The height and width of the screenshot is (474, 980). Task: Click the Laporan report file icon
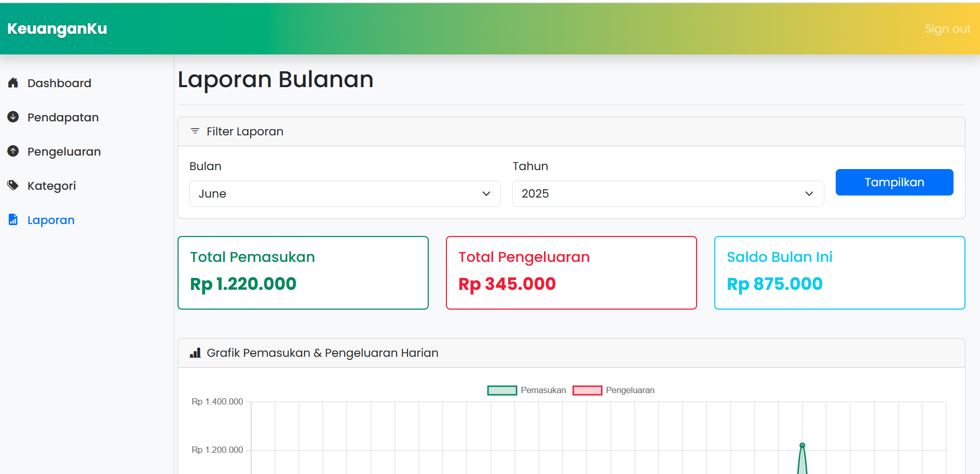tap(13, 220)
